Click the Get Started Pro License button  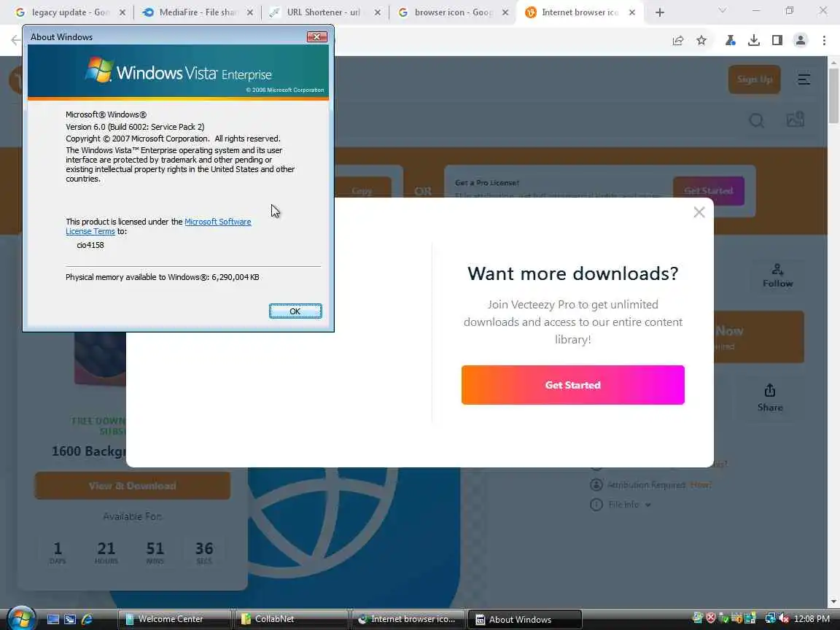tap(708, 191)
